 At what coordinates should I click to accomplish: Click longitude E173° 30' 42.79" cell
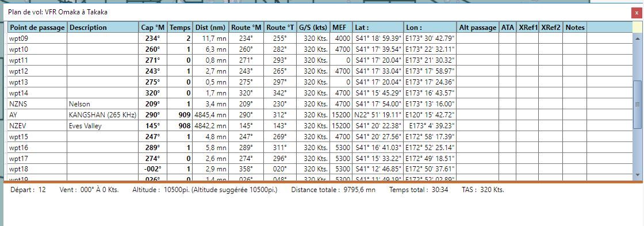click(430, 39)
